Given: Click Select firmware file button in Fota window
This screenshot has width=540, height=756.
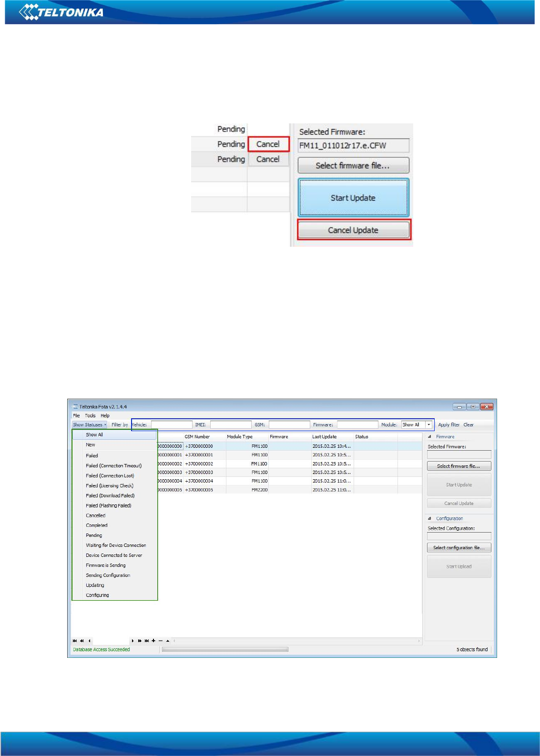Looking at the screenshot, I should 459,466.
